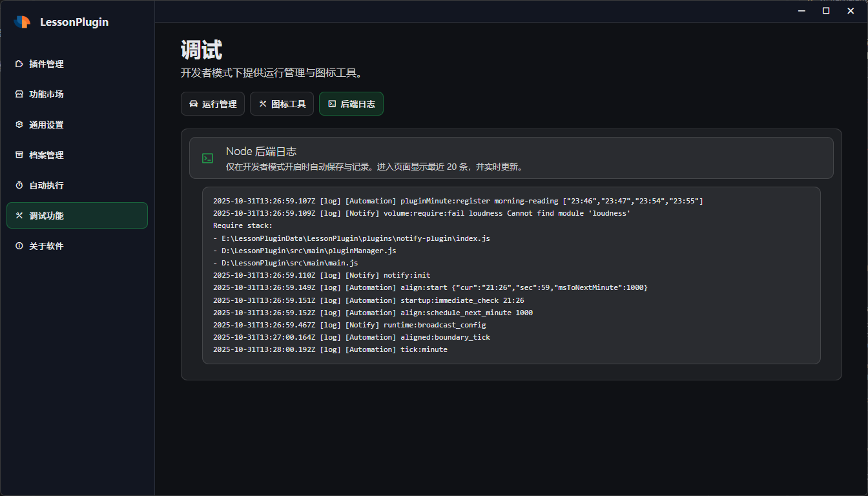Click the 通用设置 gear icon
Viewport: 868px width, 496px height.
click(x=19, y=125)
